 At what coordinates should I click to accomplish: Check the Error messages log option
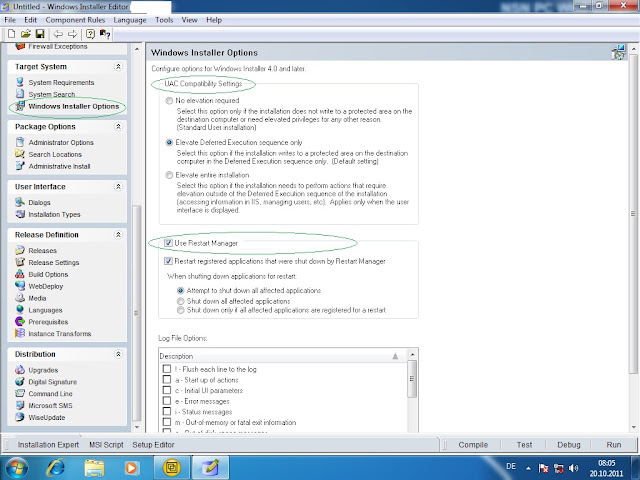pyautogui.click(x=167, y=401)
